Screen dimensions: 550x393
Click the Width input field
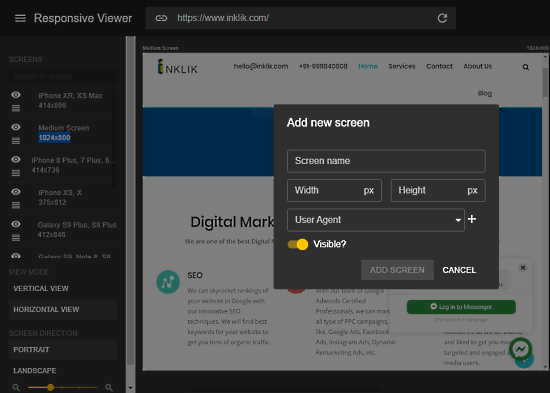point(334,191)
